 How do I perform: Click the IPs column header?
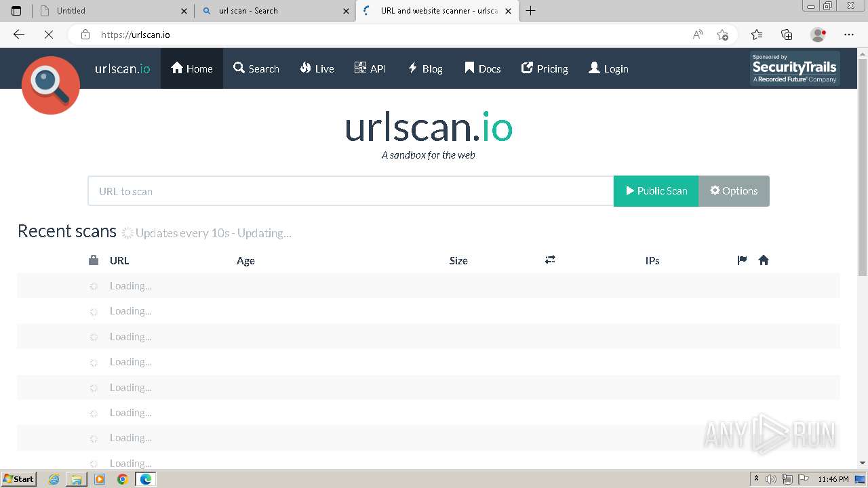(652, 260)
